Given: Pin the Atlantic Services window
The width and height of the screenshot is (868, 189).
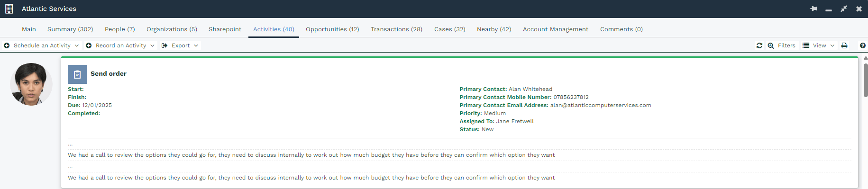Looking at the screenshot, I should [814, 9].
